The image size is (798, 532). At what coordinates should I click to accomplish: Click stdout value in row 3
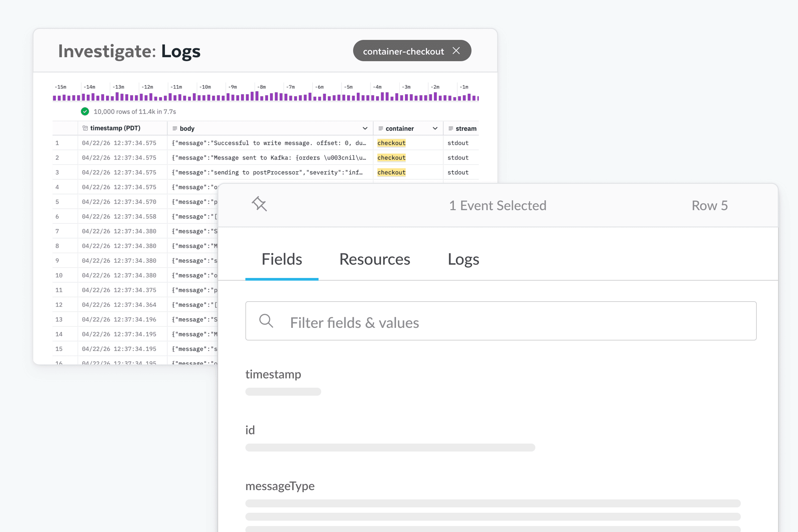point(458,172)
